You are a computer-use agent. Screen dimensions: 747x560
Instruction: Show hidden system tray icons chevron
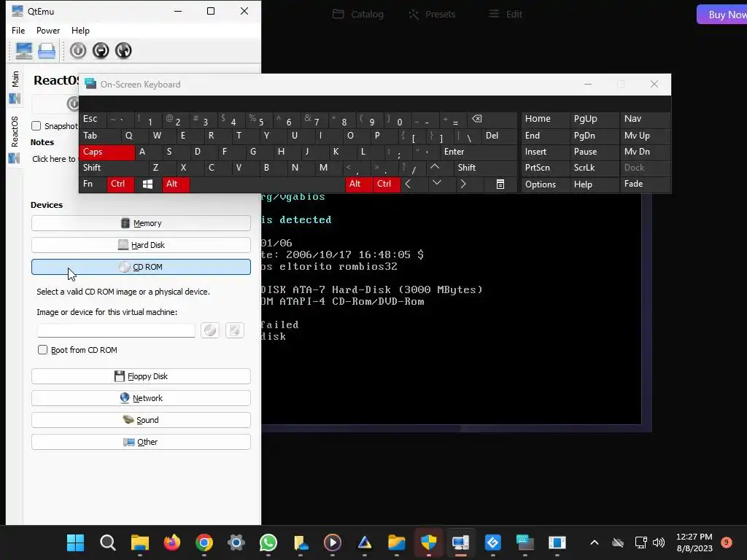(x=594, y=542)
